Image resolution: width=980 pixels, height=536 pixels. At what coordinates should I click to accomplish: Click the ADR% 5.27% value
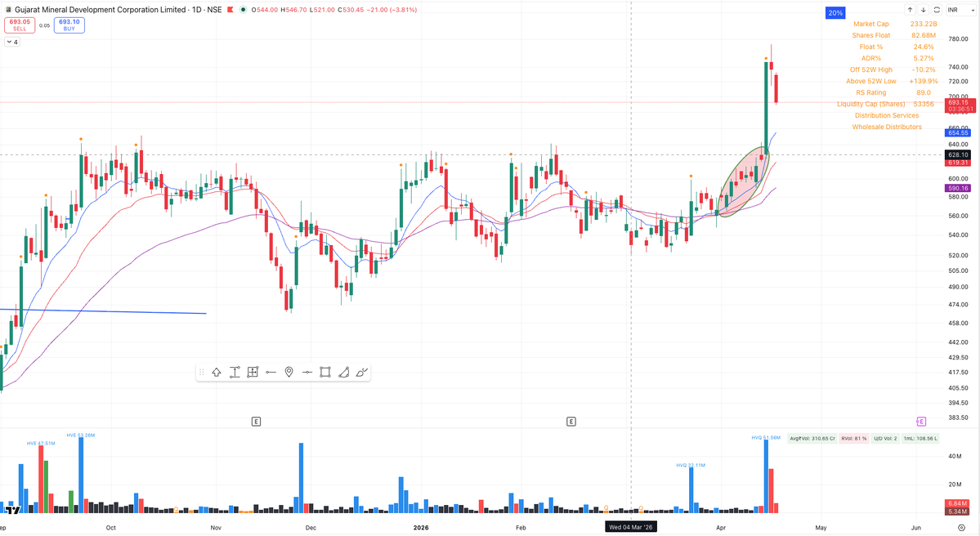tap(923, 58)
